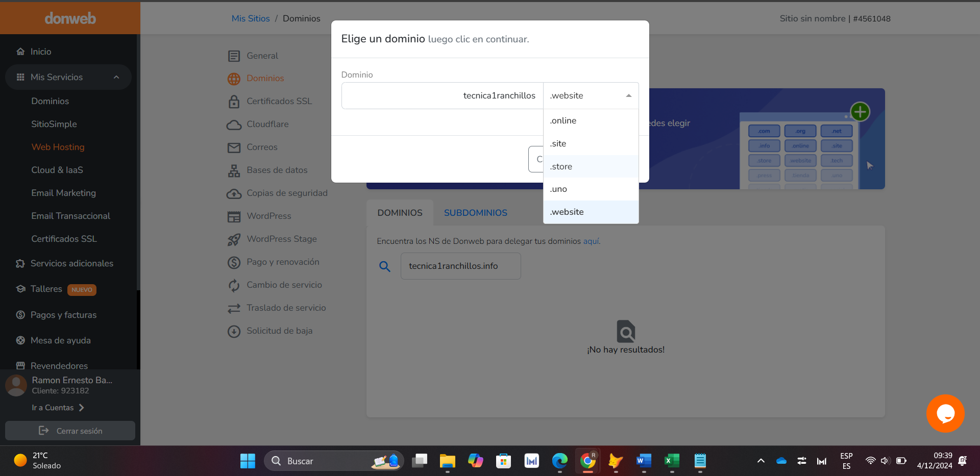980x476 pixels.
Task: Switch to the SUBDOMINIOS tab
Action: pos(475,213)
